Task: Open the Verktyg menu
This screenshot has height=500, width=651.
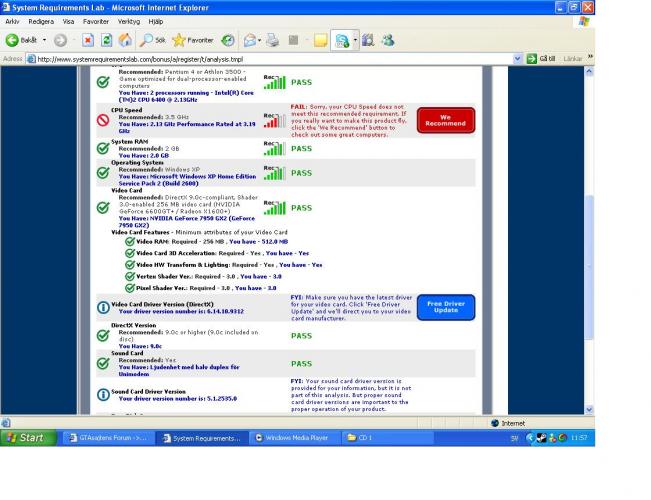Action: pos(129,21)
